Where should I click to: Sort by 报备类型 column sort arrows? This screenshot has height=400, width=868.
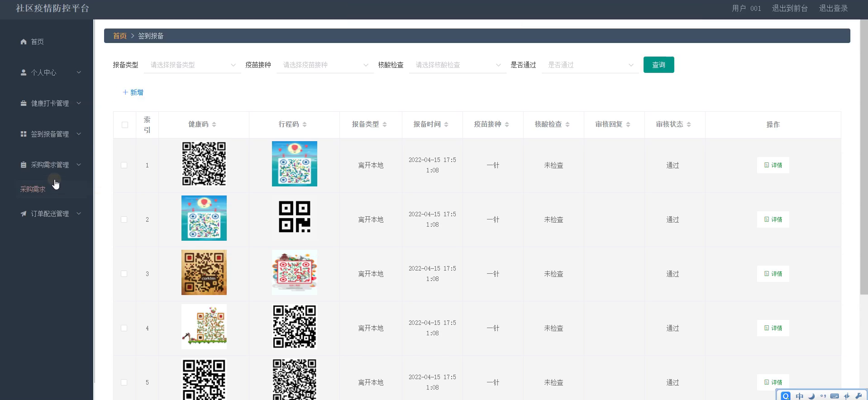(x=385, y=124)
